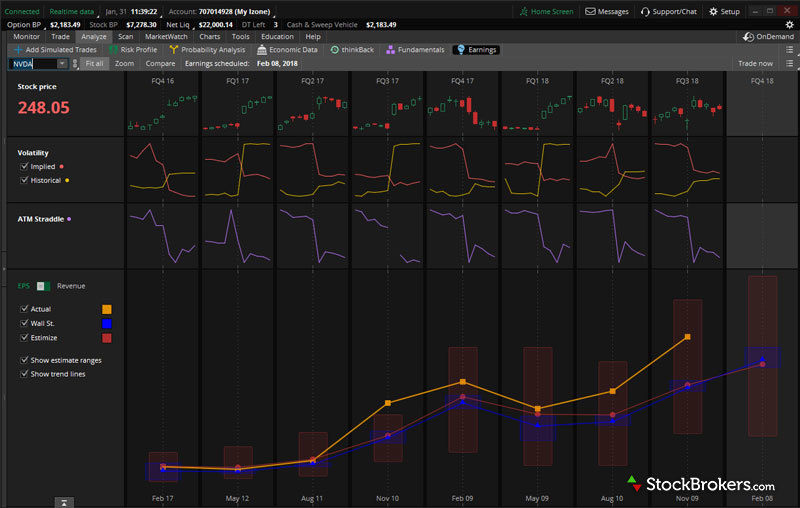
Task: Open the NVDA symbol dropdown arrow
Action: [62, 64]
